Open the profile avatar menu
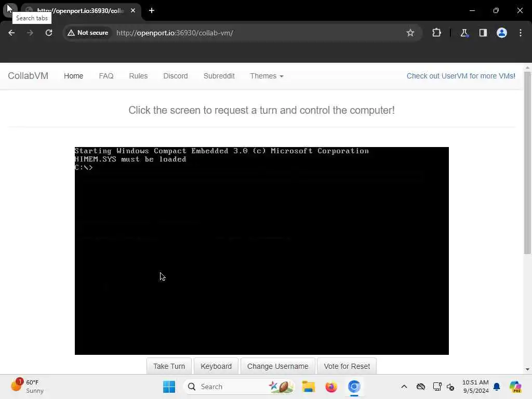Image resolution: width=532 pixels, height=399 pixels. point(502,33)
